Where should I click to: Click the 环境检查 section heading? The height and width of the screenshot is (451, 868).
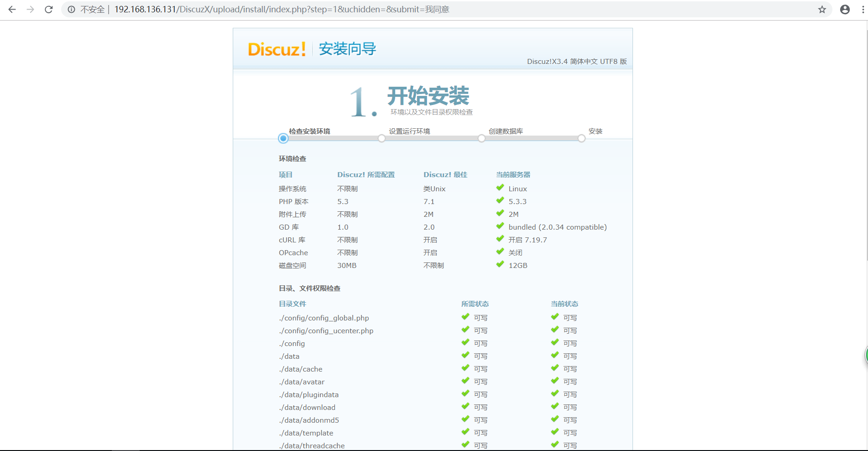pyautogui.click(x=293, y=158)
